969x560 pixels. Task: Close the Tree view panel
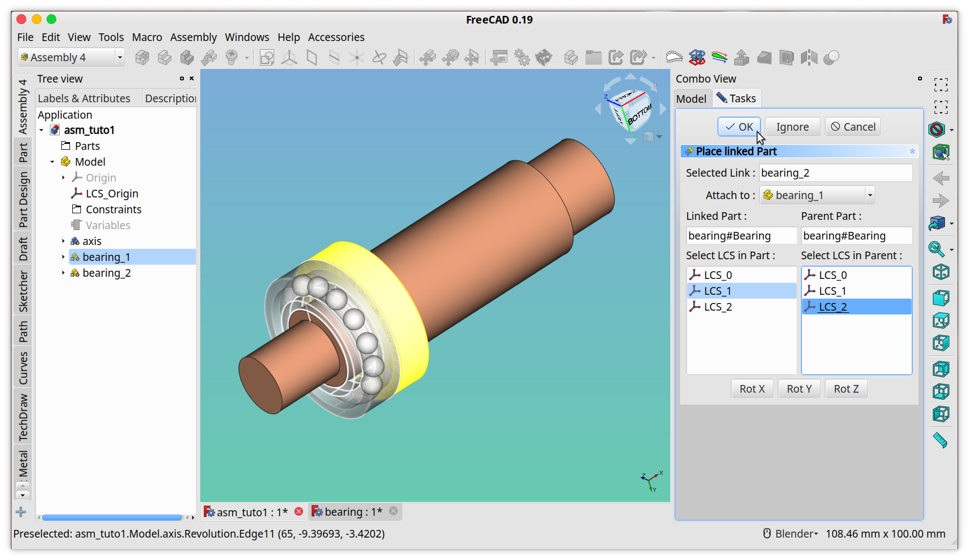pos(192,79)
